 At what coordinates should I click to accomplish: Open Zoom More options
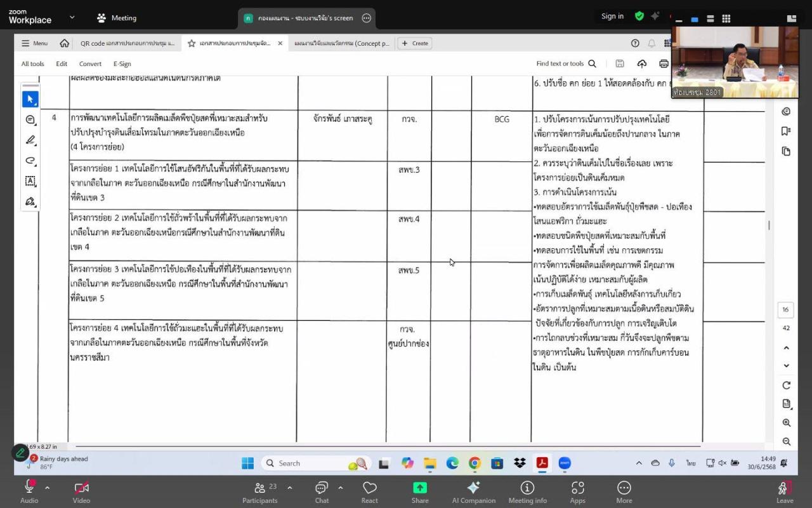624,491
